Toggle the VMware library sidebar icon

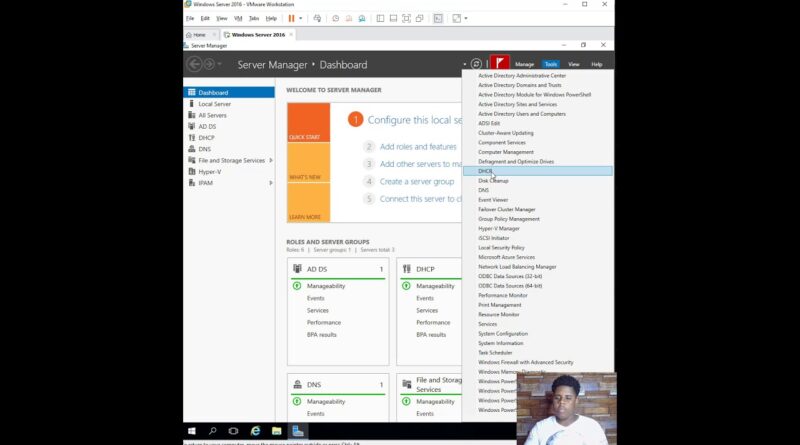[380, 18]
